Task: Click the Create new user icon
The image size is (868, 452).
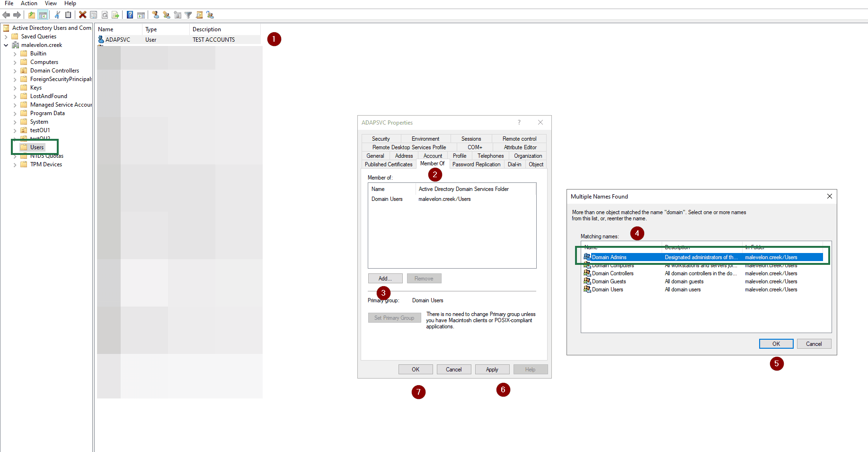Action: point(155,15)
